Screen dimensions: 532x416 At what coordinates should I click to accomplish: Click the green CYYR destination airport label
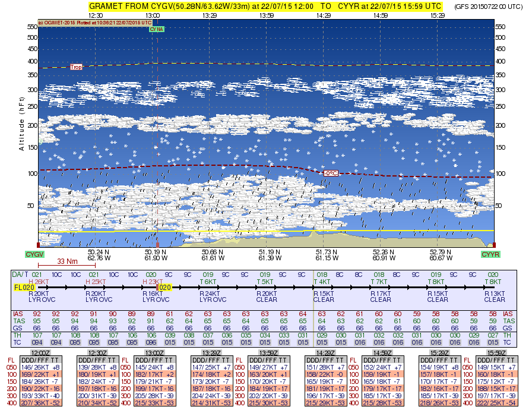[490, 254]
